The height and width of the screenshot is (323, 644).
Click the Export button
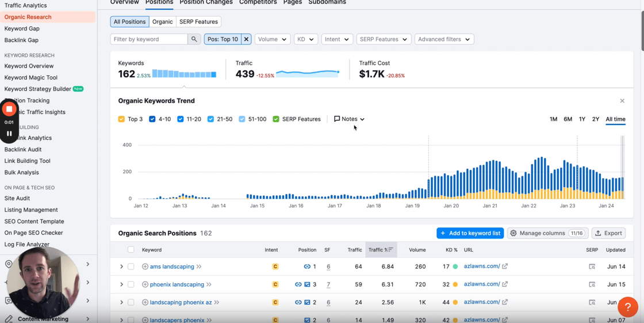click(608, 233)
